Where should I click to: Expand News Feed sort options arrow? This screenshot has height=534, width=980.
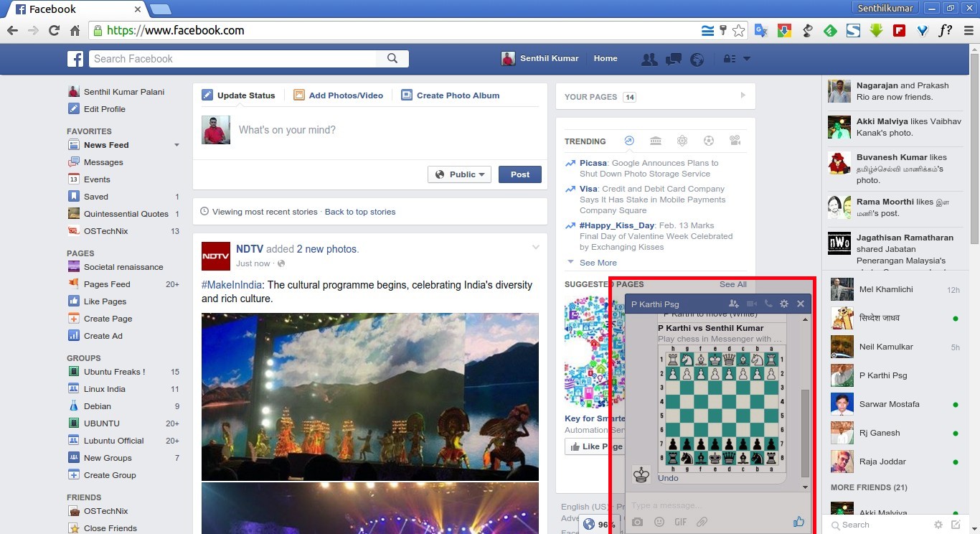click(176, 145)
